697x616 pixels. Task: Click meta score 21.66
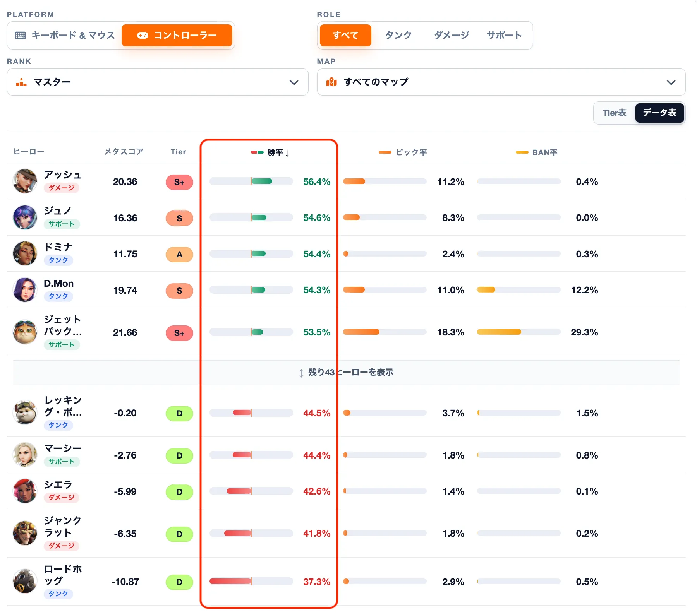point(125,332)
